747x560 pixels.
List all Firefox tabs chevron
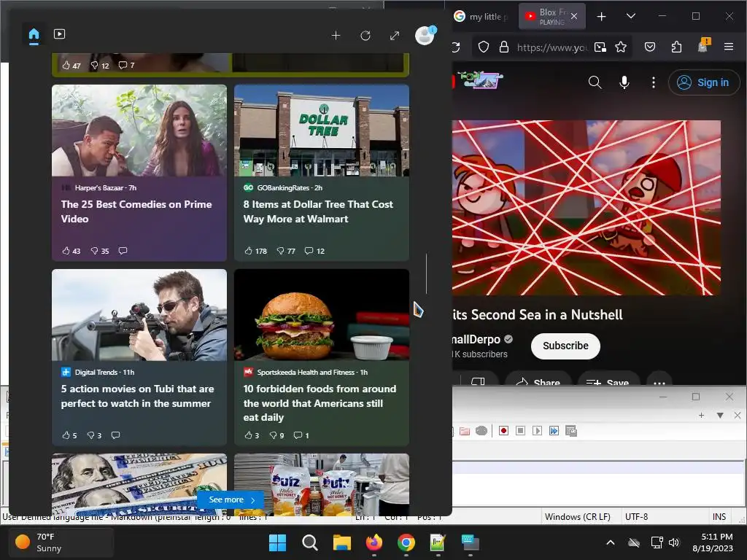click(631, 16)
